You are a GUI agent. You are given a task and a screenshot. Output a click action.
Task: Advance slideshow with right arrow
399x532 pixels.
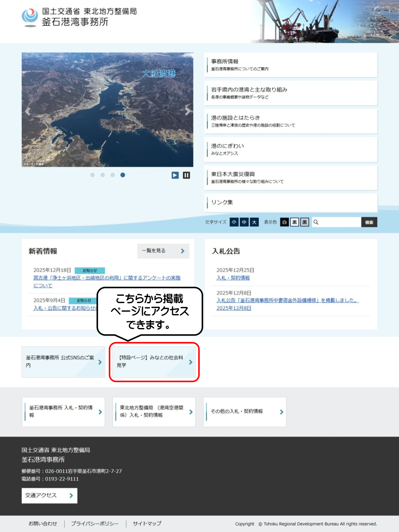[x=187, y=111]
